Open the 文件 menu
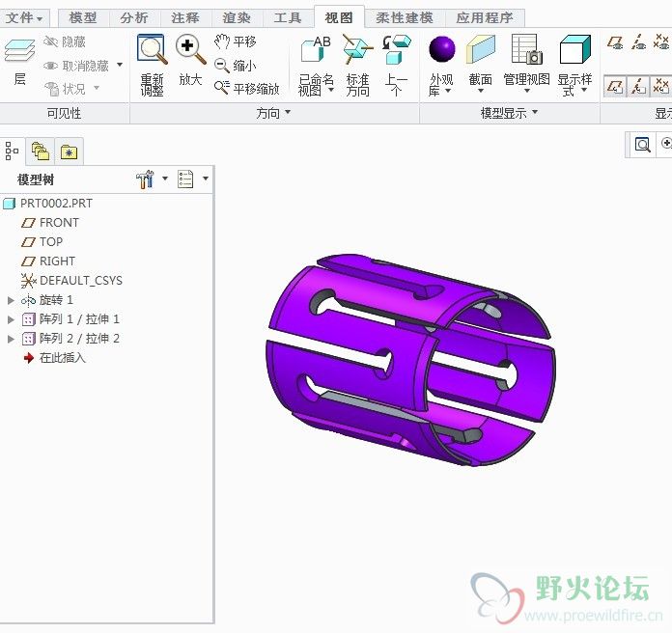This screenshot has height=633, width=672. pos(24,18)
